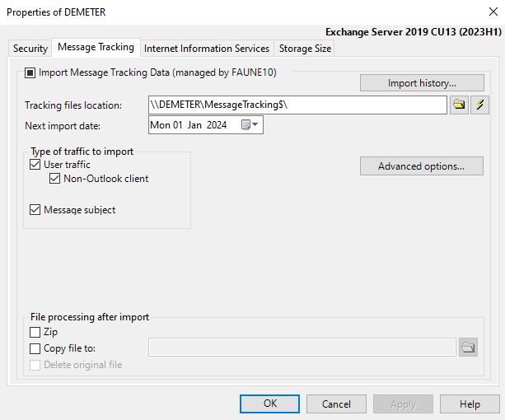The height and width of the screenshot is (420, 505).
Task: Click the File processing after import label
Action: click(90, 317)
